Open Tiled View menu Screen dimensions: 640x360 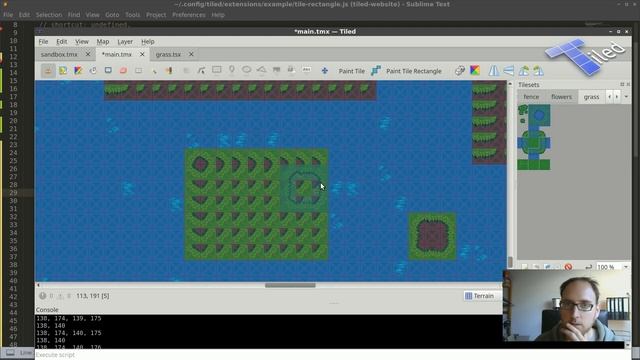[x=82, y=42]
